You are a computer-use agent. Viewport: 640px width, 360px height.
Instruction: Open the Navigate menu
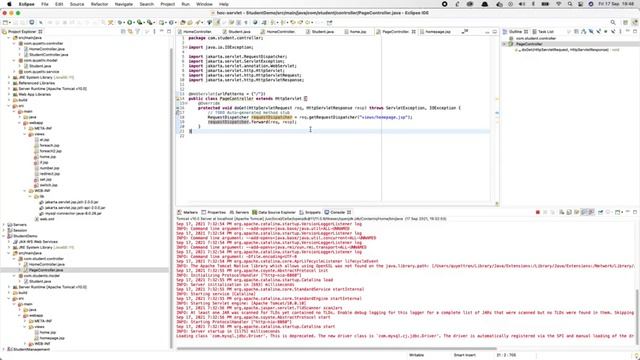(124, 4)
